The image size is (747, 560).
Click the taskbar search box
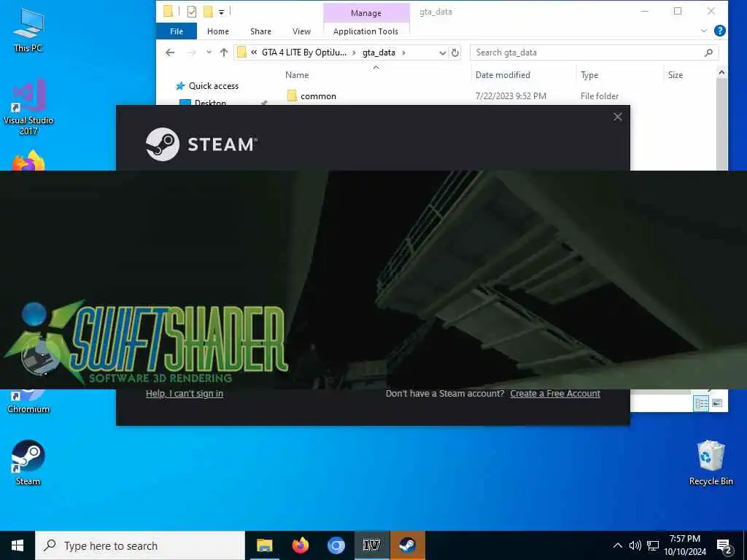point(140,545)
